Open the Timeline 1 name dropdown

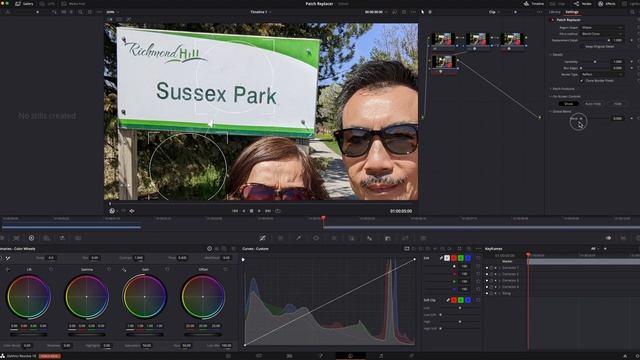[x=260, y=12]
